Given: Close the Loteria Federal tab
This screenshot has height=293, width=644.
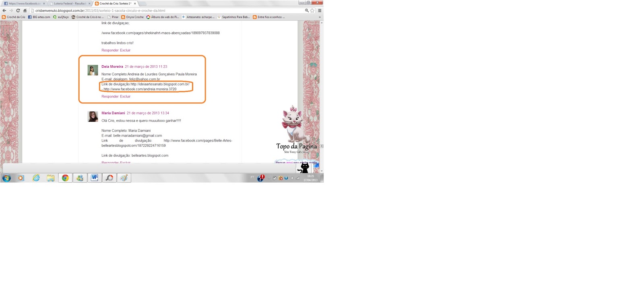Looking at the screenshot, I should [x=89, y=4].
